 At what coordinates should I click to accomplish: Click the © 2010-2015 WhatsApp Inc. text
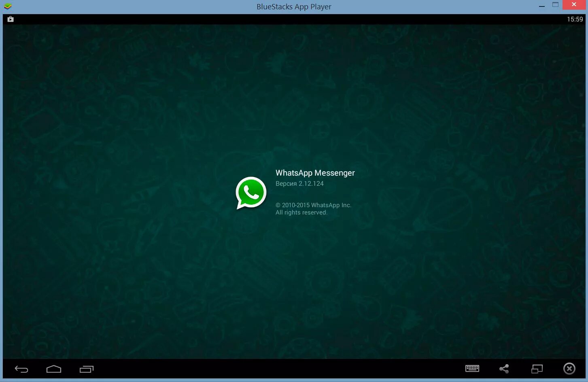tap(313, 205)
